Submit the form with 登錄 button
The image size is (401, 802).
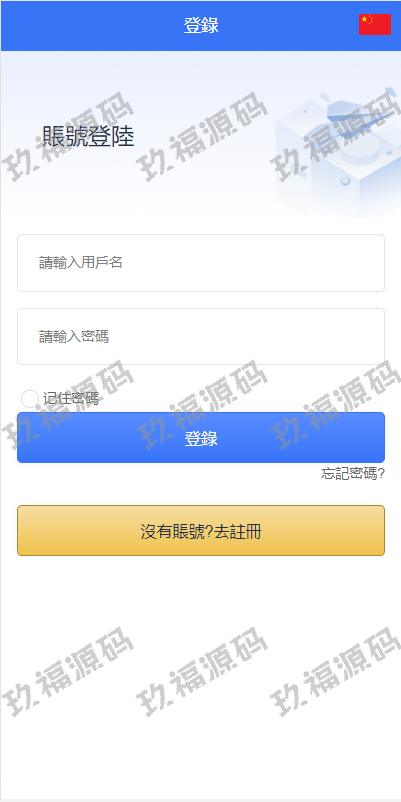[x=200, y=438]
